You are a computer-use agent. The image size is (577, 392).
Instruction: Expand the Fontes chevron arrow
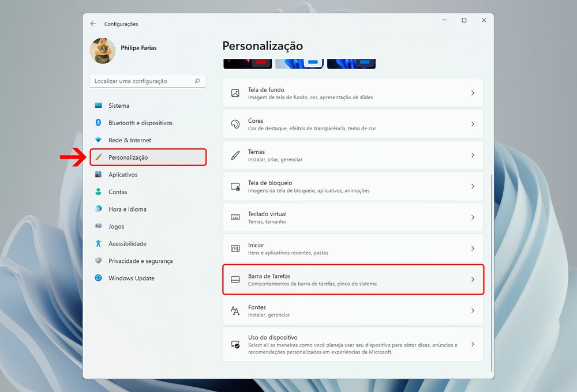[473, 311]
